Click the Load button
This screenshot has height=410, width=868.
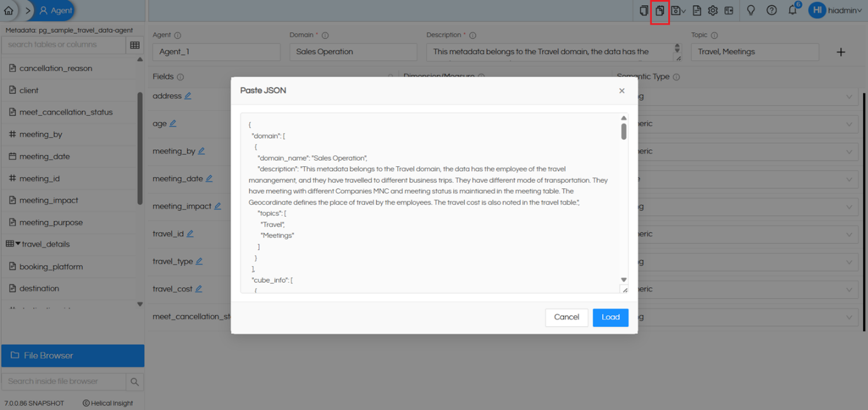tap(611, 317)
